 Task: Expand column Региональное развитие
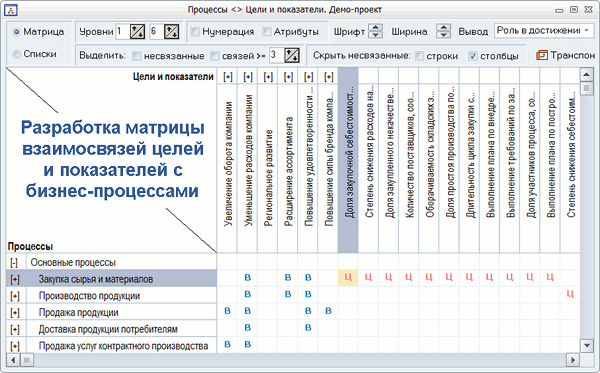pyautogui.click(x=268, y=77)
